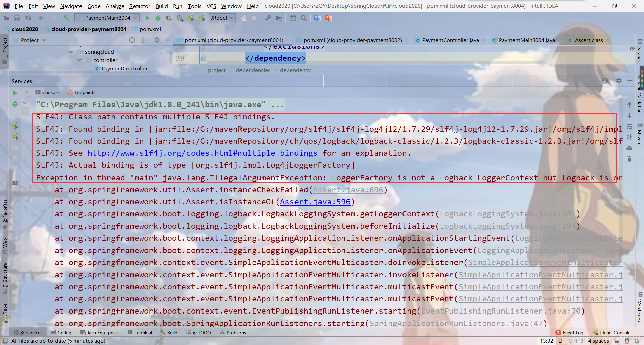
Task: Toggle the editor inspections eye icon
Action: pyautogui.click(x=632, y=49)
